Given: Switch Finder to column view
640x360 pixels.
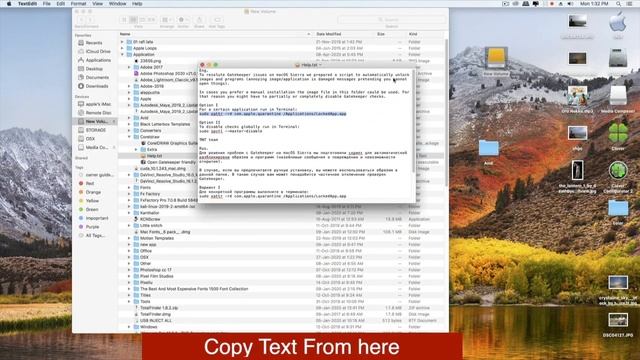Looking at the screenshot, I should click(142, 20).
